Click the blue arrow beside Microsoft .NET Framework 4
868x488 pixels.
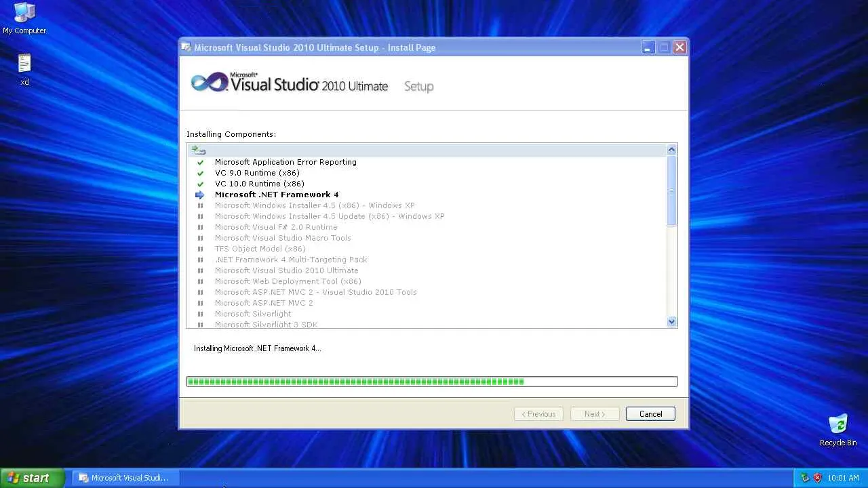pyautogui.click(x=200, y=195)
